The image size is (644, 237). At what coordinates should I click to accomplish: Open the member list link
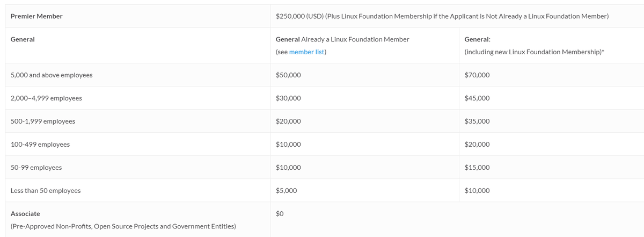coord(308,52)
